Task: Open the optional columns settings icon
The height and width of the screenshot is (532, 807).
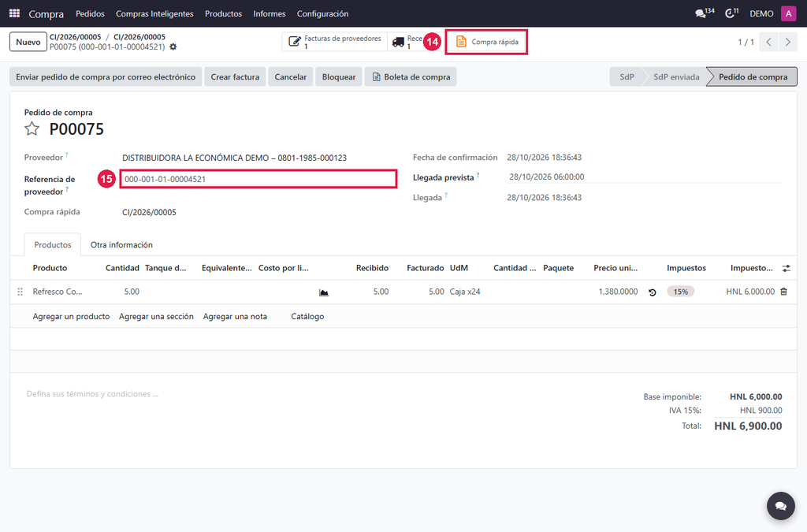Action: tap(786, 268)
